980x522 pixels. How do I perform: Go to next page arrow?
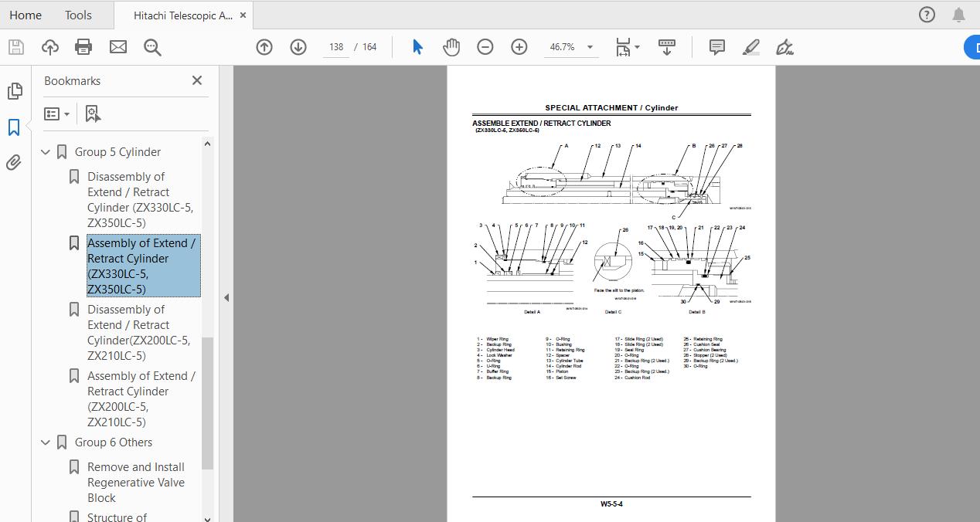coord(298,47)
